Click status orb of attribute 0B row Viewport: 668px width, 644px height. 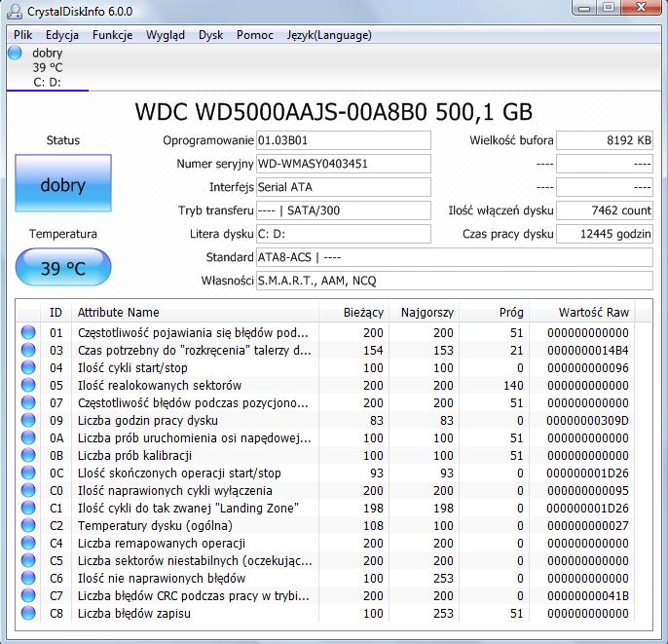pos(28,455)
